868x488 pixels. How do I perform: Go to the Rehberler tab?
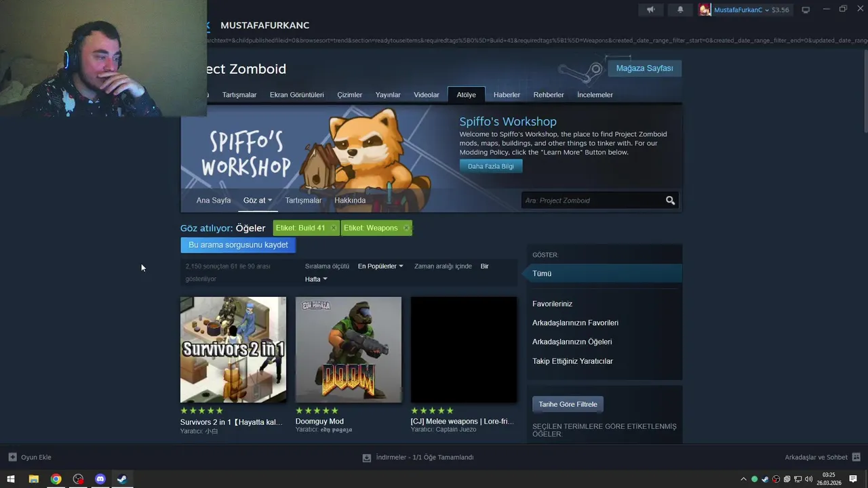[x=549, y=95]
